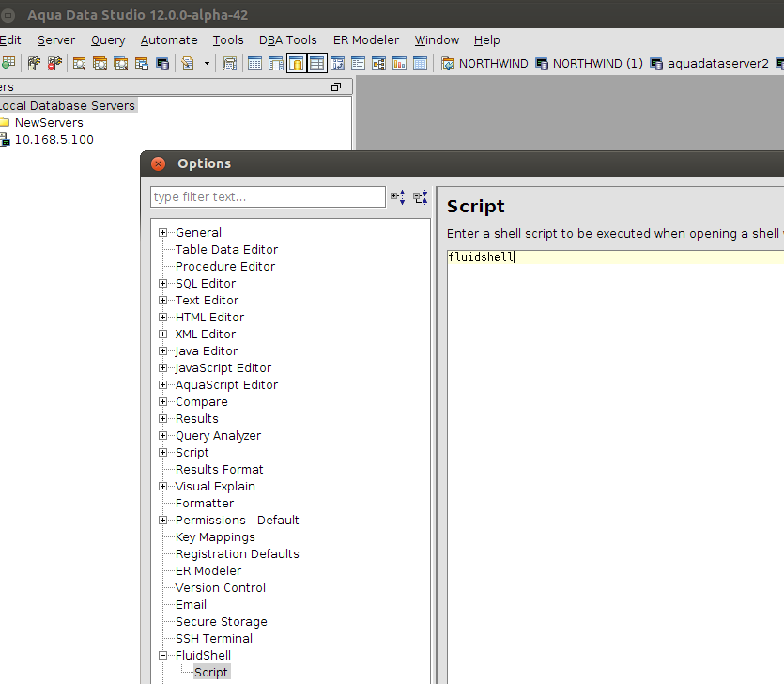Expand the JavaScript Editor node
The image size is (784, 684).
coord(162,367)
